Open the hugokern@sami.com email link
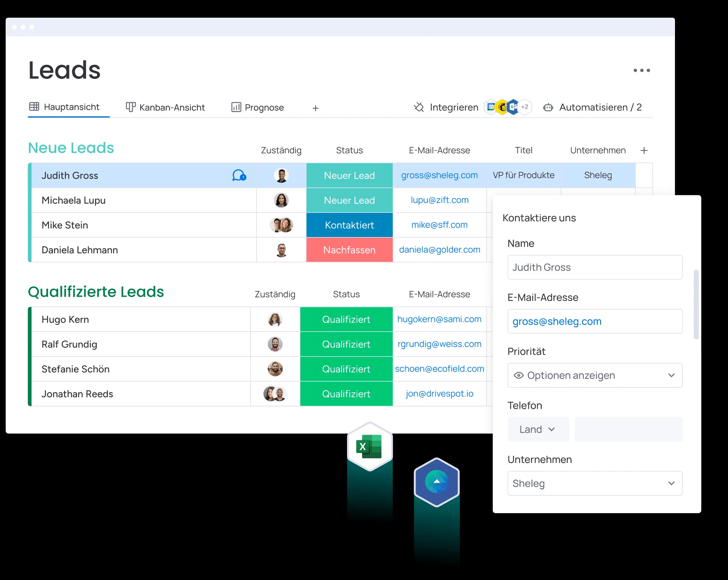Screen dimensions: 728x580 click(x=439, y=319)
